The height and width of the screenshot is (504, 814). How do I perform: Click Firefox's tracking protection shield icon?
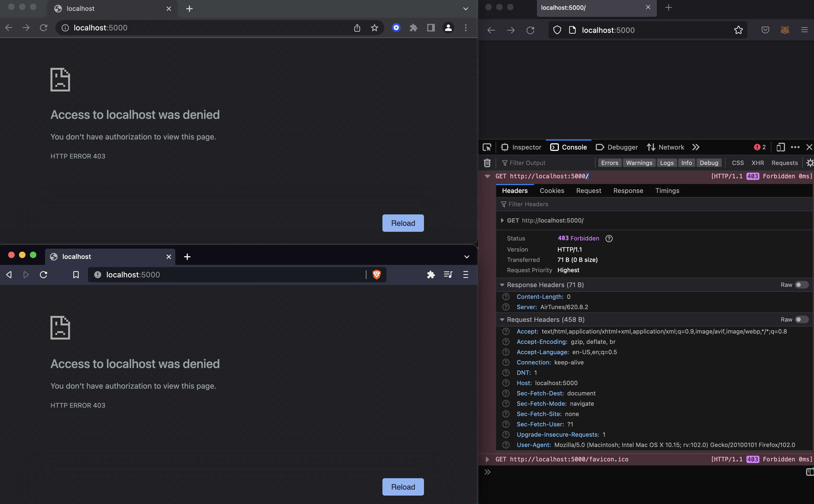pos(557,30)
